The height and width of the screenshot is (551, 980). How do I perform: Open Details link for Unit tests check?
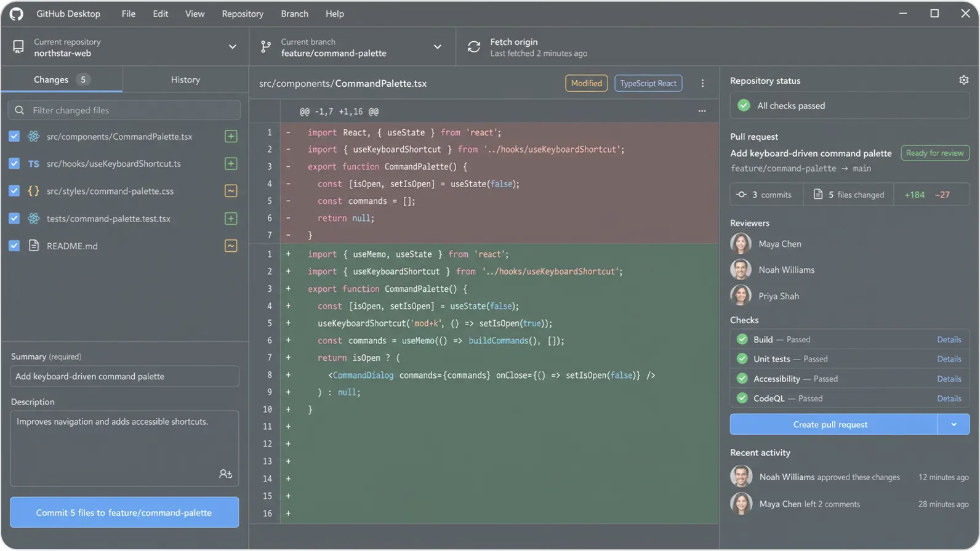pos(949,359)
